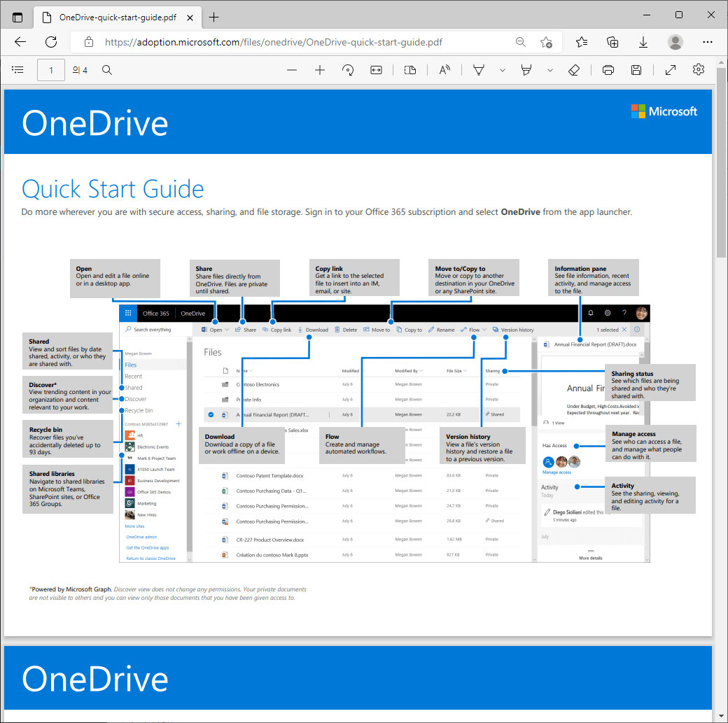Open PDF viewer settings gear
This screenshot has width=728, height=723.
[x=699, y=70]
